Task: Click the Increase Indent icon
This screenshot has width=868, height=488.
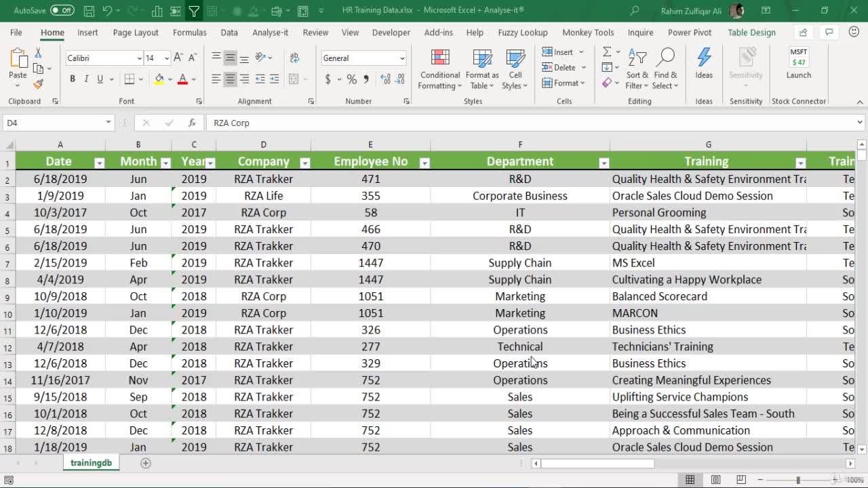Action: point(275,79)
